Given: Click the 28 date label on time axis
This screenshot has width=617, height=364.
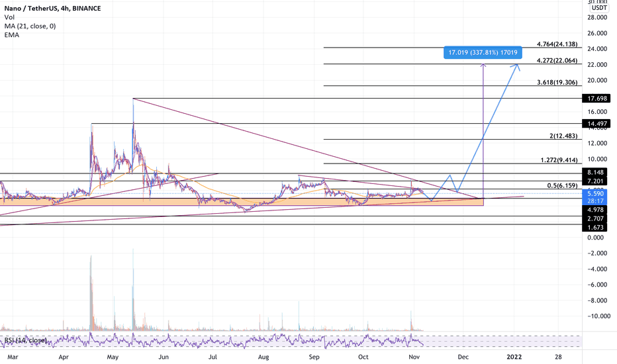Looking at the screenshot, I should (x=558, y=357).
